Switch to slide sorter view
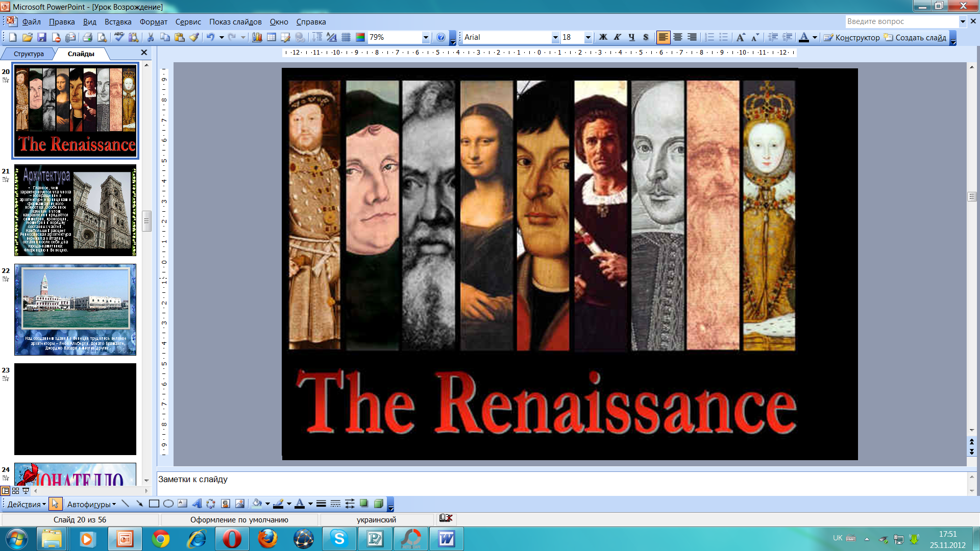Image resolution: width=980 pixels, height=551 pixels. (x=16, y=491)
